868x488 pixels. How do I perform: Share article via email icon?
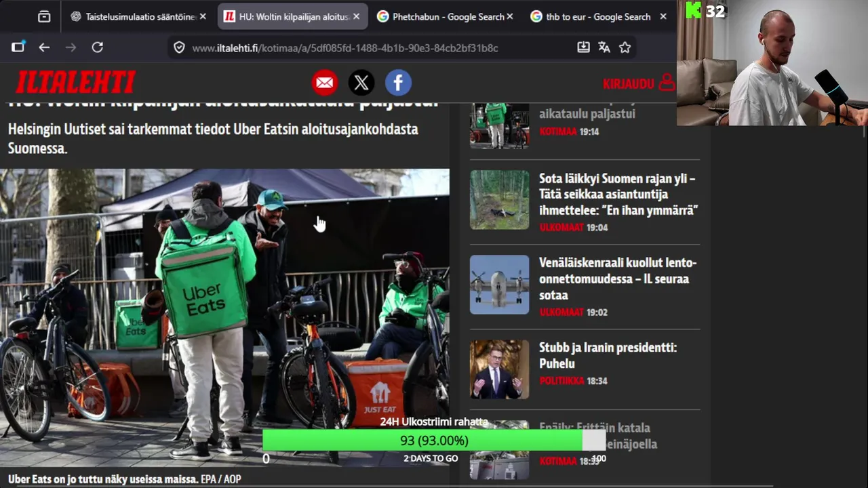(325, 83)
